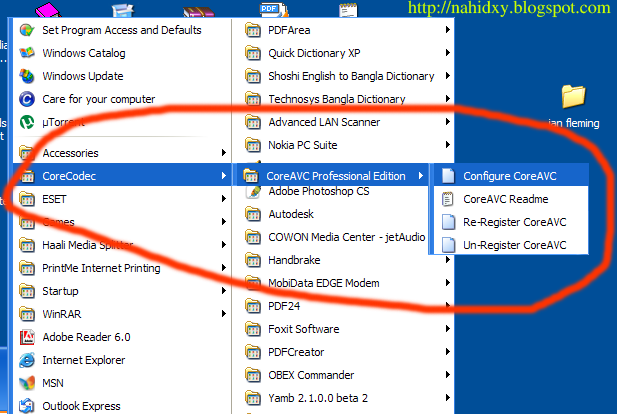This screenshot has width=617, height=414.
Task: Click the Windows Catalog label
Action: coord(84,53)
